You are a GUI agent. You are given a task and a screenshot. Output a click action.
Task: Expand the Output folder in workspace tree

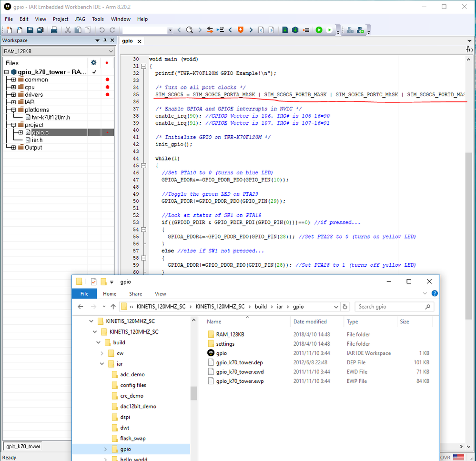click(13, 148)
